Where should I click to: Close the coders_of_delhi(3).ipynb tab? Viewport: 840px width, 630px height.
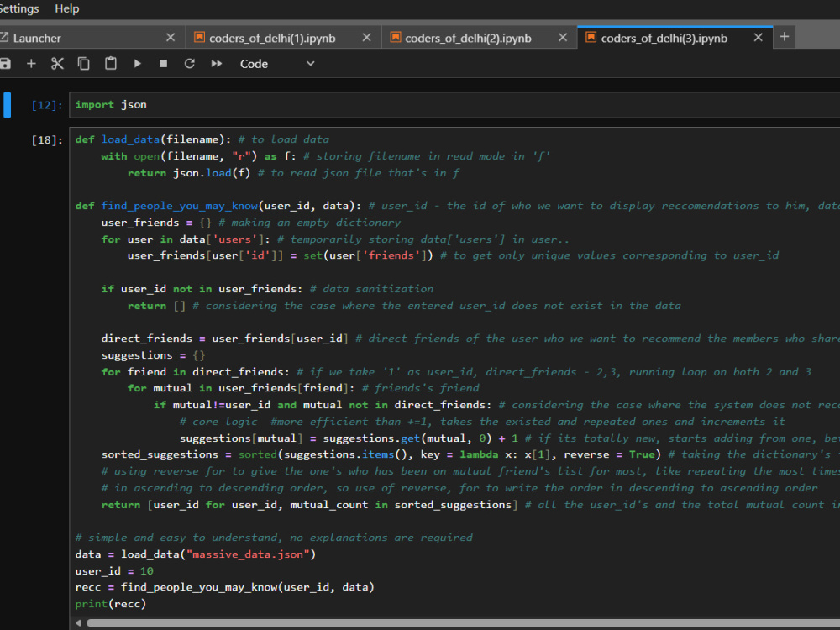[758, 38]
